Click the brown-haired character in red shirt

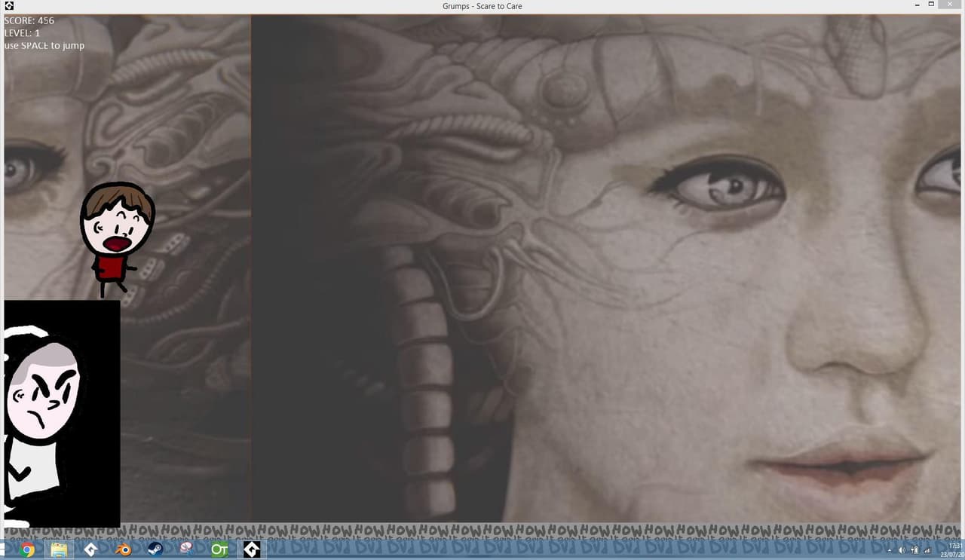coord(116,238)
